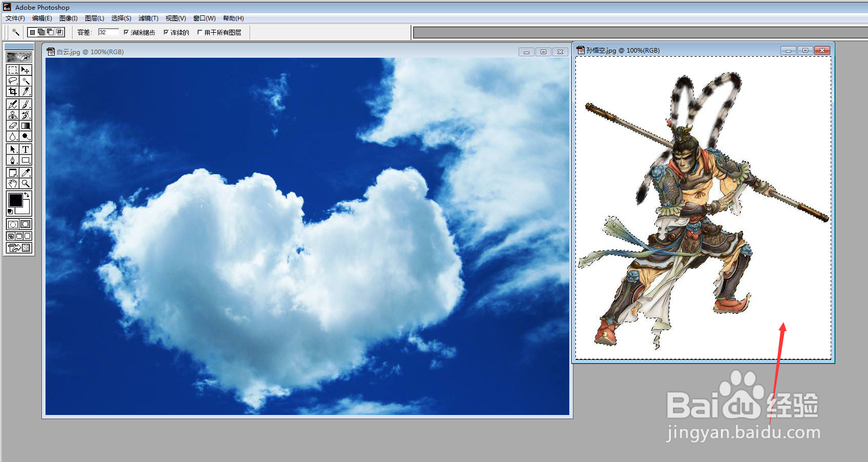Select the Gradient tool
868x462 pixels.
click(25, 126)
